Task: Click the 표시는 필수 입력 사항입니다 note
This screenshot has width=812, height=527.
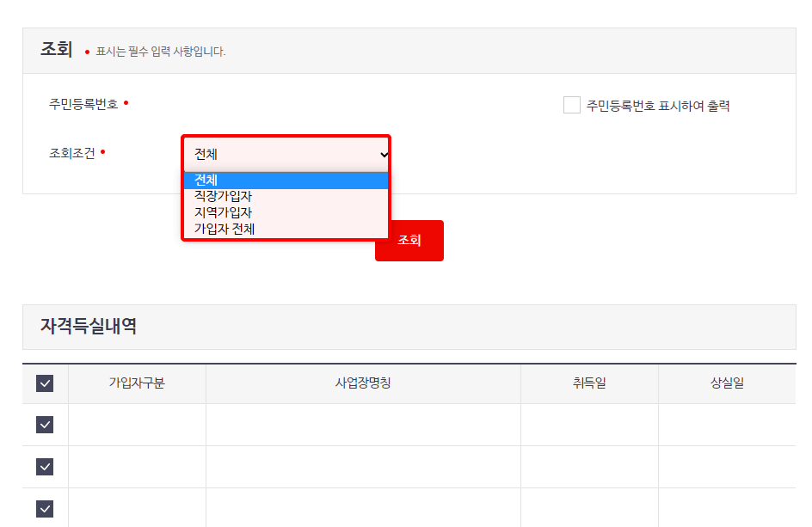Action: [161, 52]
